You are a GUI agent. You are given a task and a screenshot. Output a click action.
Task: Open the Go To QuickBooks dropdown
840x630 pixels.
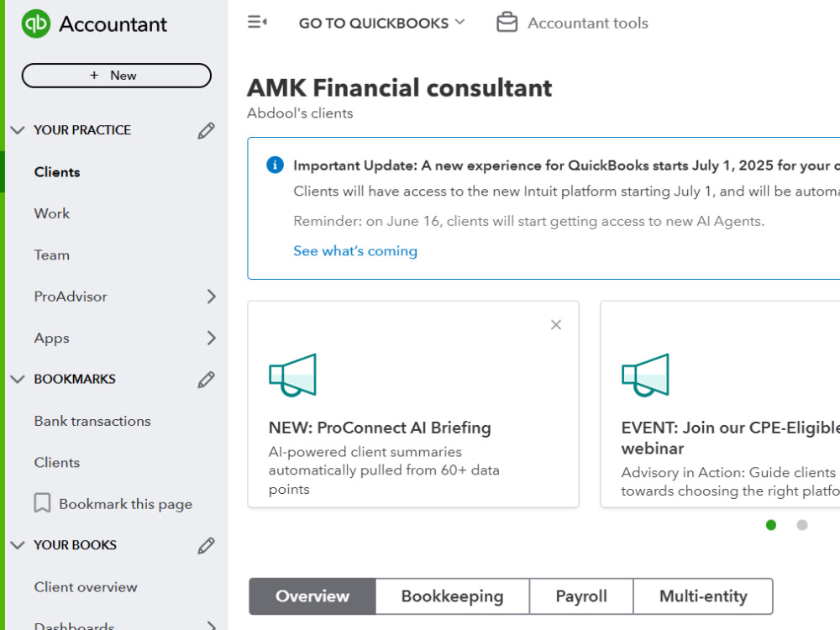coord(382,23)
